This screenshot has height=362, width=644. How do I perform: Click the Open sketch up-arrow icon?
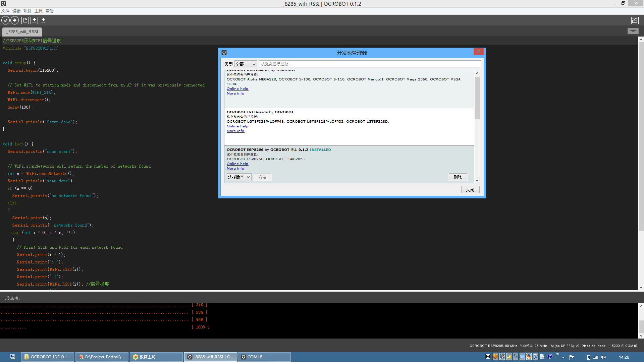pos(34,20)
